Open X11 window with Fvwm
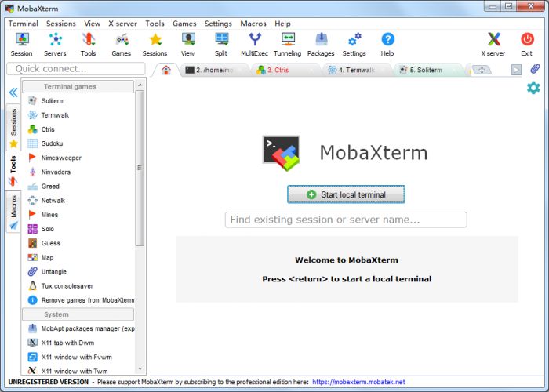This screenshot has height=392, width=549. pos(78,357)
